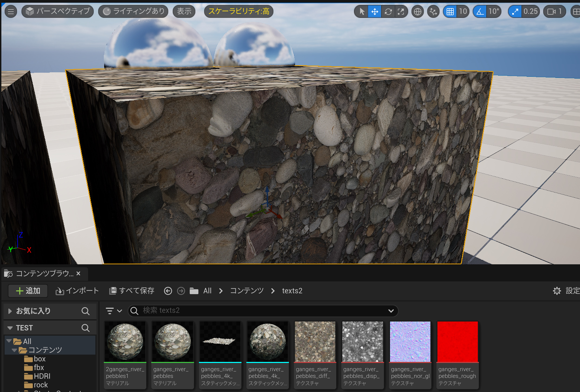Click the camera speed icon
This screenshot has width=580, height=392.
point(551,12)
